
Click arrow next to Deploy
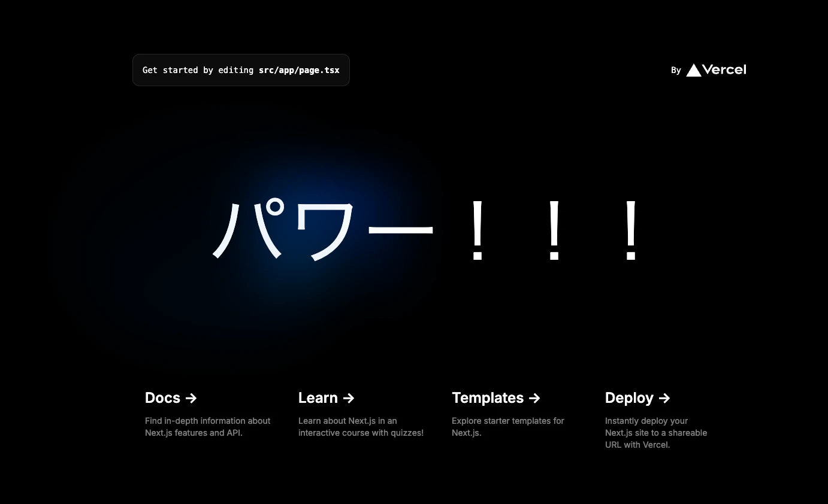click(x=664, y=398)
